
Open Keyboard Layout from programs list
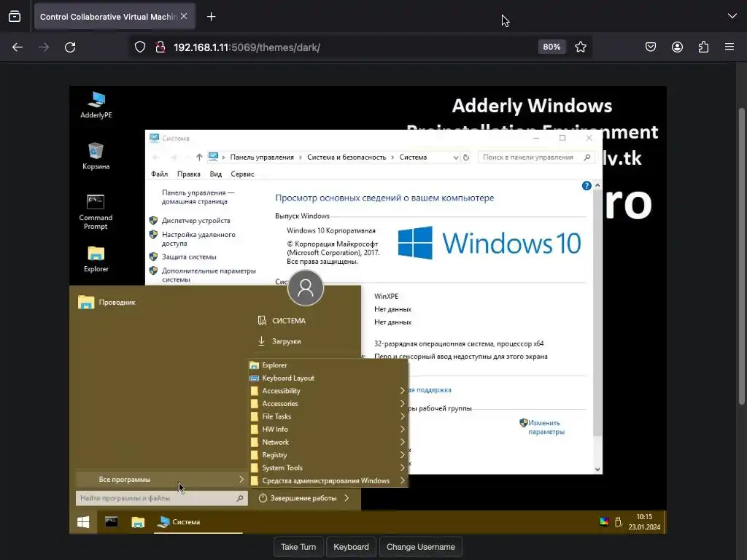[328, 378]
